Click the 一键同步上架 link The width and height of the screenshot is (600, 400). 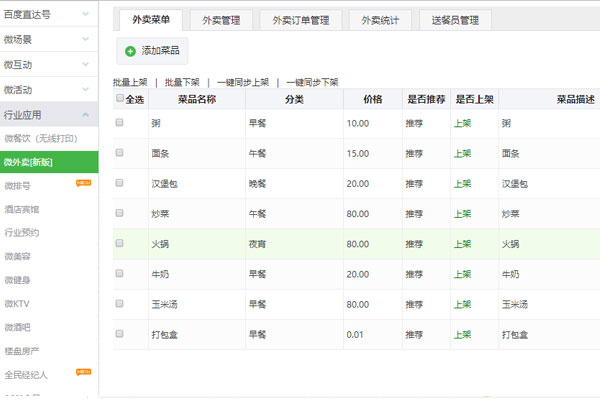pos(243,82)
